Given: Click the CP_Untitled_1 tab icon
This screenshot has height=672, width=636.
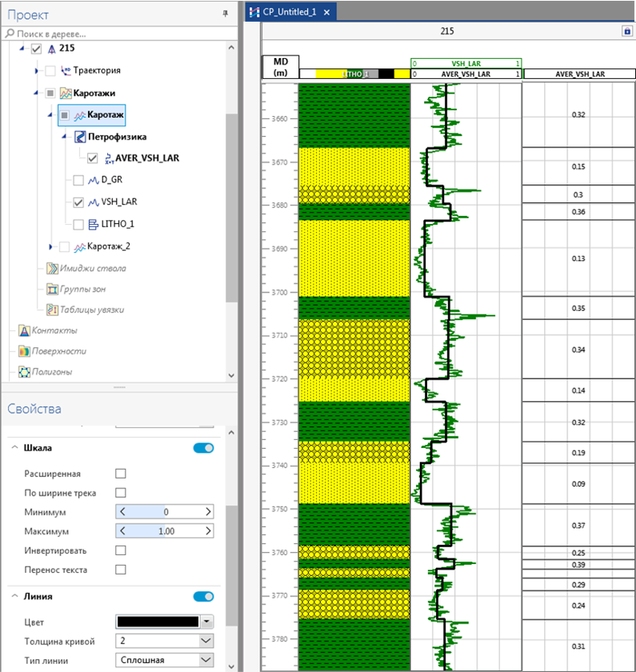Looking at the screenshot, I should 254,12.
